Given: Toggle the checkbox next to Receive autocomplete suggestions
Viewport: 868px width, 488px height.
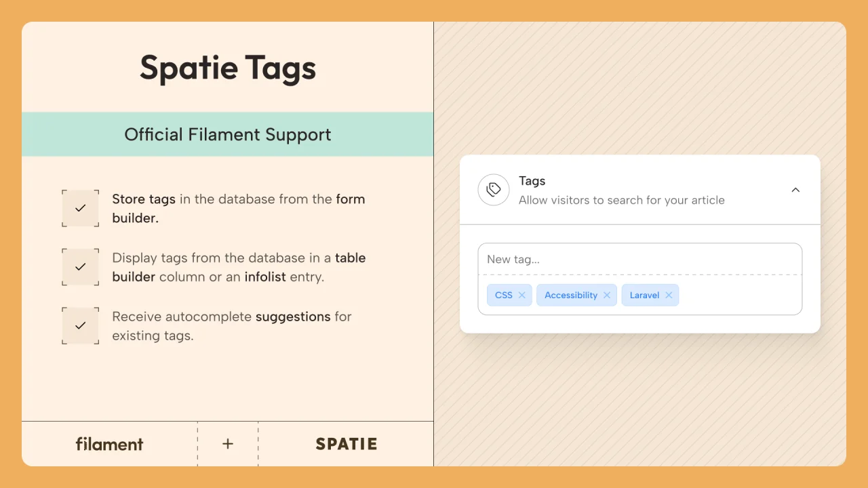Looking at the screenshot, I should 81,325.
